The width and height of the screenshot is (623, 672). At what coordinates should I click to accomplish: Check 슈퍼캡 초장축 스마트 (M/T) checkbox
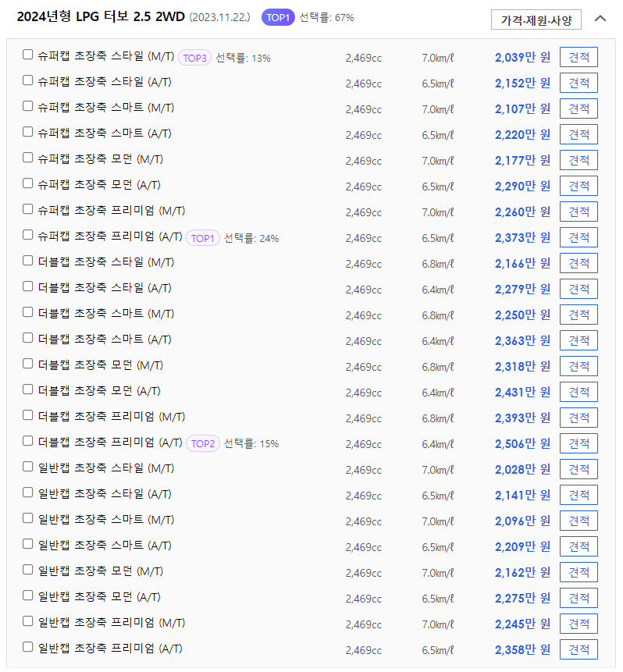(x=27, y=106)
